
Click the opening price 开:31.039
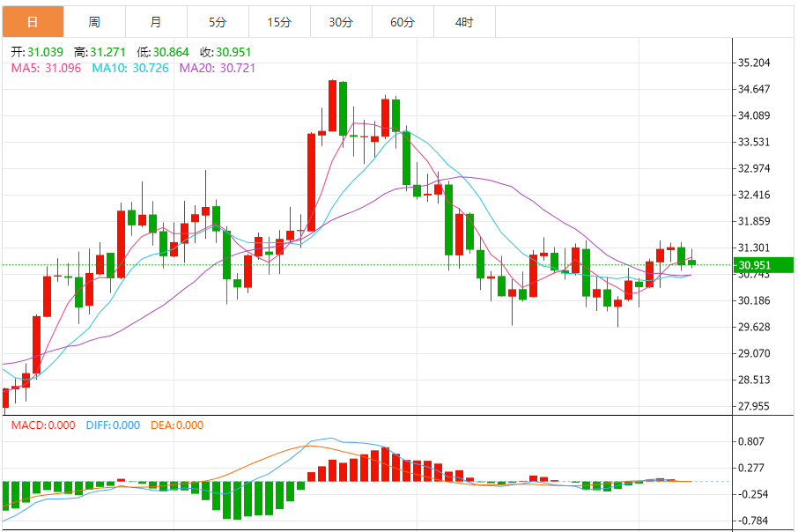[x=37, y=52]
